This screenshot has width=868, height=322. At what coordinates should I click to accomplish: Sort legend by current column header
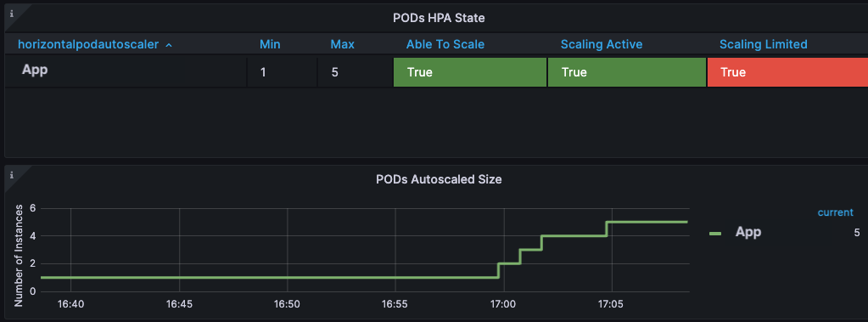(836, 212)
